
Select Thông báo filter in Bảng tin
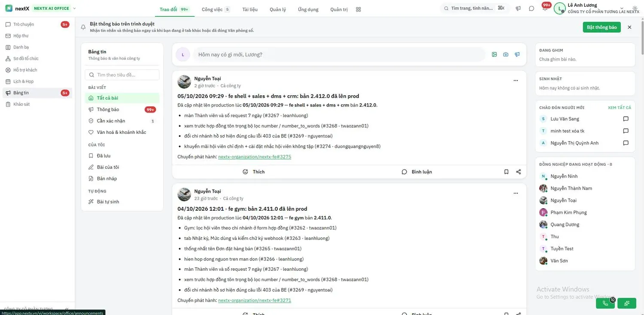[x=122, y=109]
